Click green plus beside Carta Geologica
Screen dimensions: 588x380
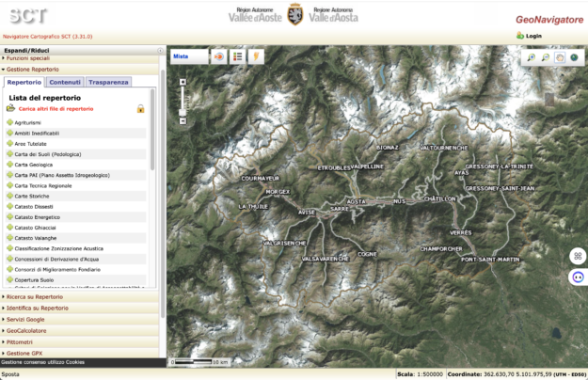(10, 165)
